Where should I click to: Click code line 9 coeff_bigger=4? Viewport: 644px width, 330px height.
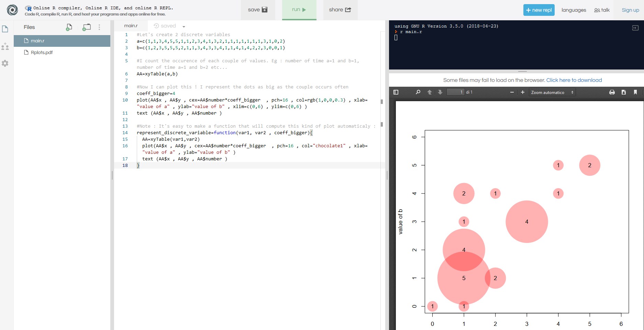tap(156, 93)
